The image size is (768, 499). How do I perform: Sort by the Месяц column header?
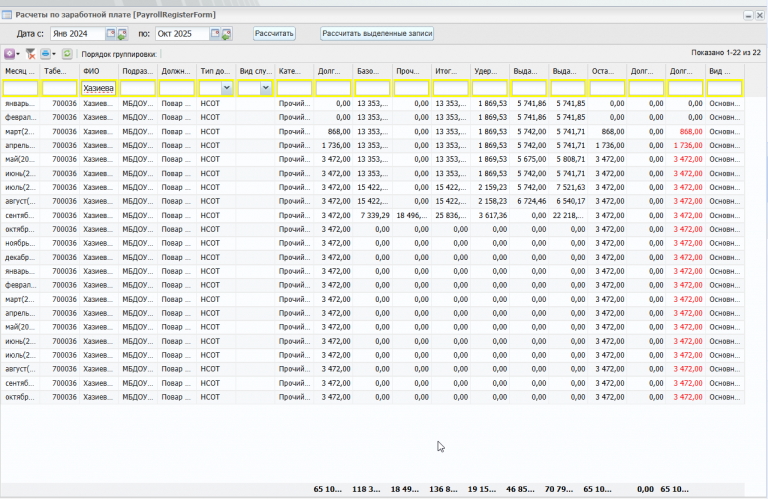pyautogui.click(x=20, y=72)
